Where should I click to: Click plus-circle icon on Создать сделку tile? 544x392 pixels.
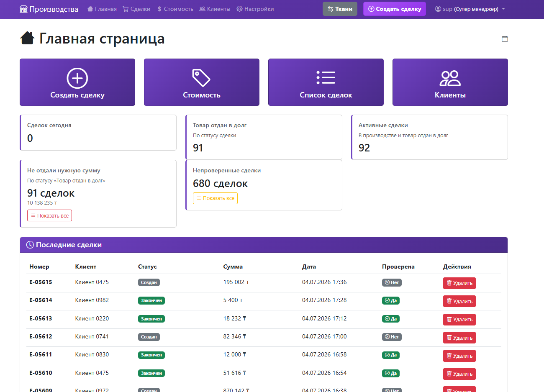point(77,78)
